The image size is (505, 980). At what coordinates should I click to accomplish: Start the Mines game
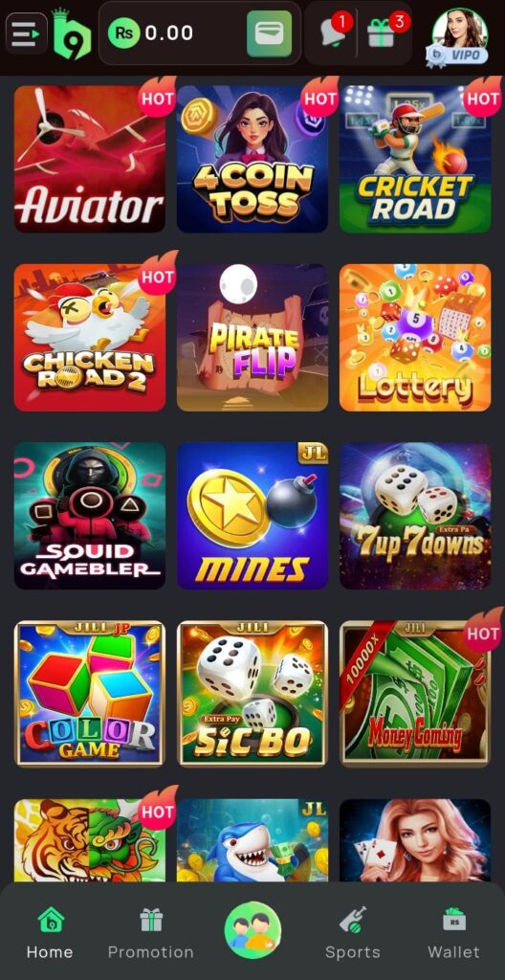tap(252, 516)
